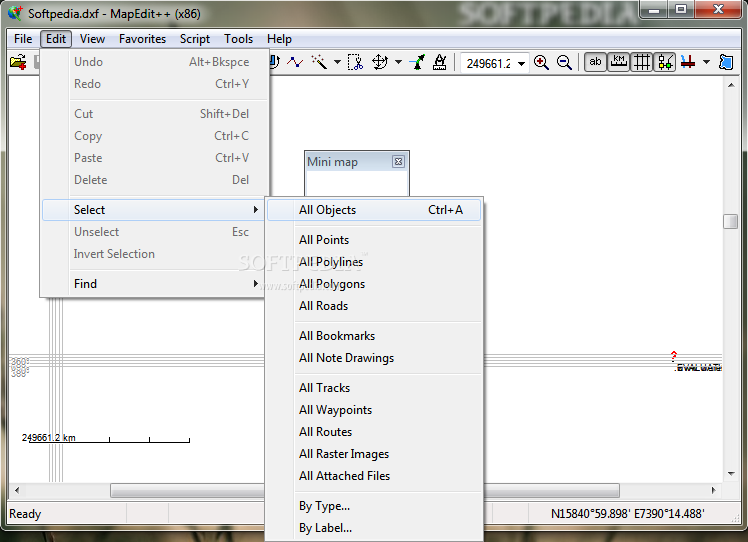Image resolution: width=748 pixels, height=542 pixels.
Task: Select the magic wand tool
Action: (x=319, y=62)
